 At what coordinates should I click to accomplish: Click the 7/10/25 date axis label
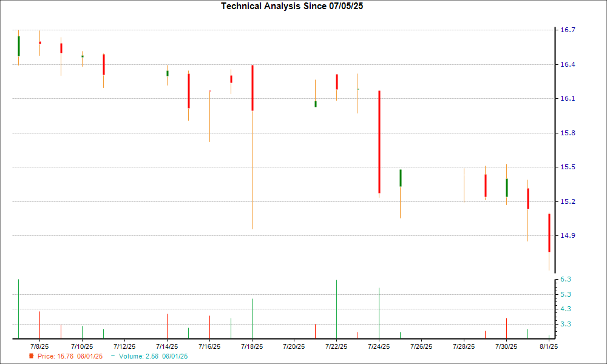82,346
